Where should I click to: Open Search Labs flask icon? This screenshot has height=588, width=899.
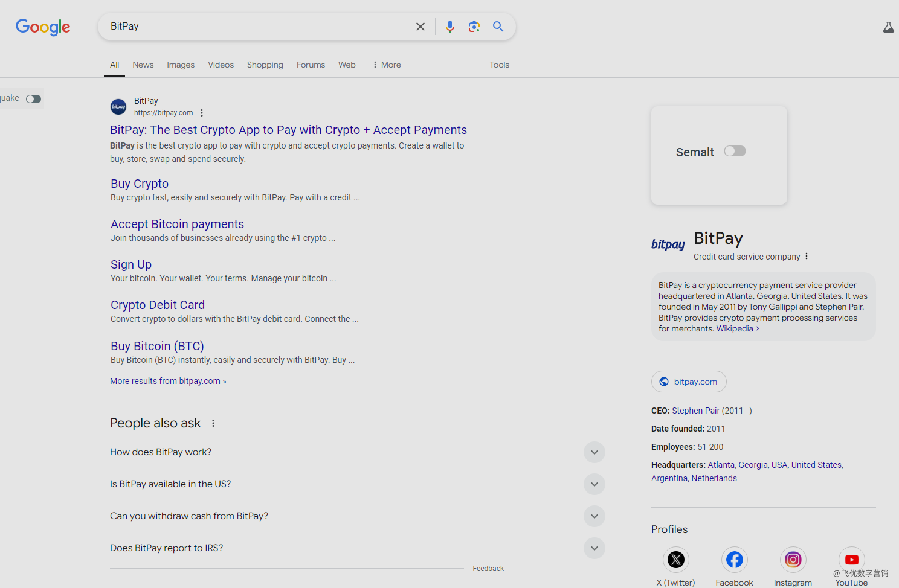[x=888, y=27]
